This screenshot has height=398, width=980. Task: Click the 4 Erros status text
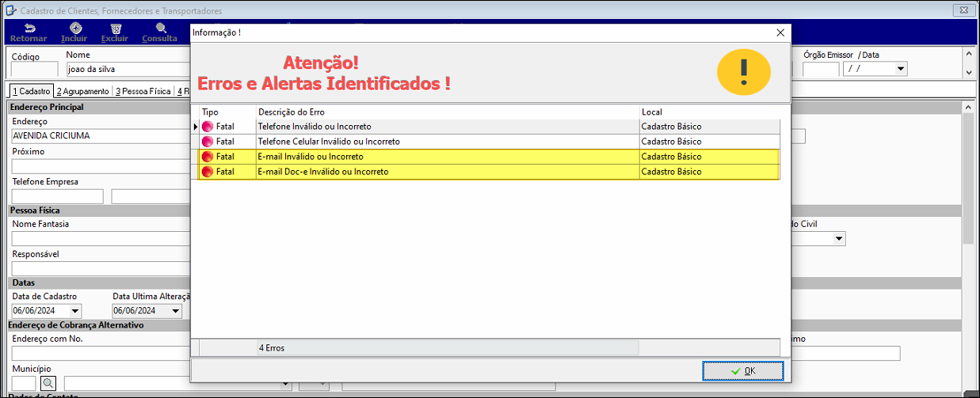(x=272, y=347)
